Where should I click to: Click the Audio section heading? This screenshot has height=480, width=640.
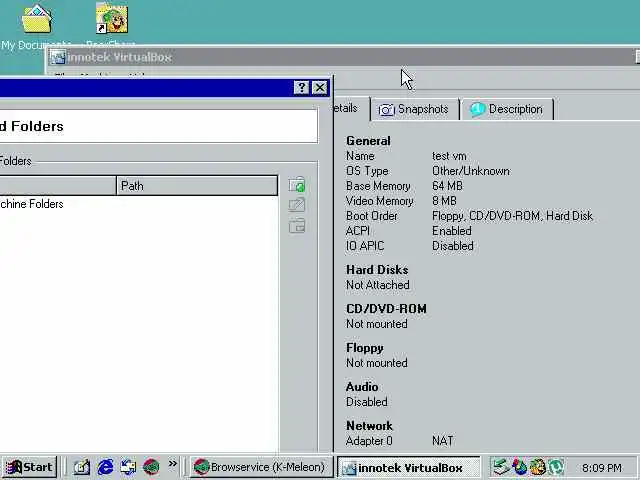tap(362, 387)
